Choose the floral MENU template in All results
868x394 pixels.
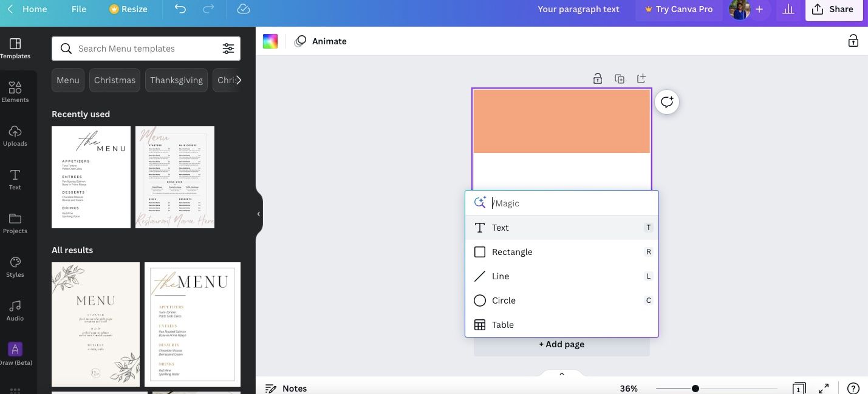(x=95, y=324)
